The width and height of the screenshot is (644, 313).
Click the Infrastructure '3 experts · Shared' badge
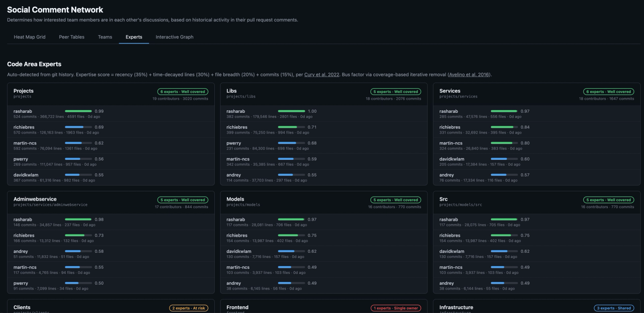614,308
